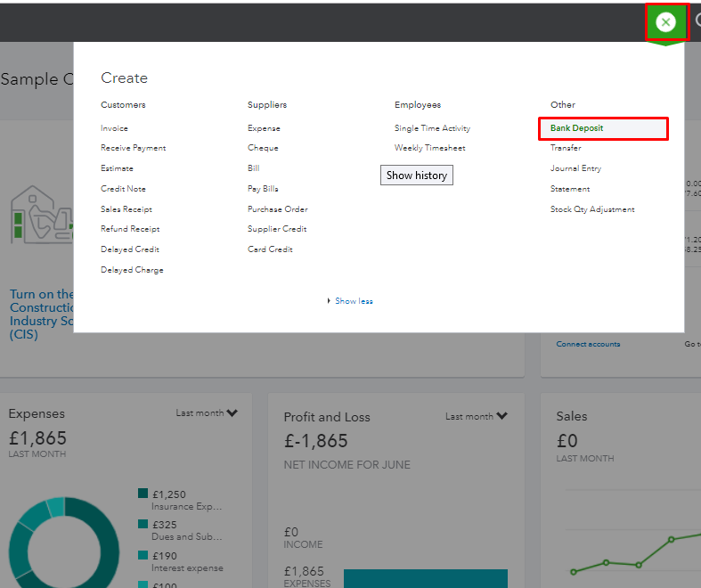This screenshot has width=701, height=588.
Task: Open Profit and Loss Last month dropdown
Action: click(477, 416)
